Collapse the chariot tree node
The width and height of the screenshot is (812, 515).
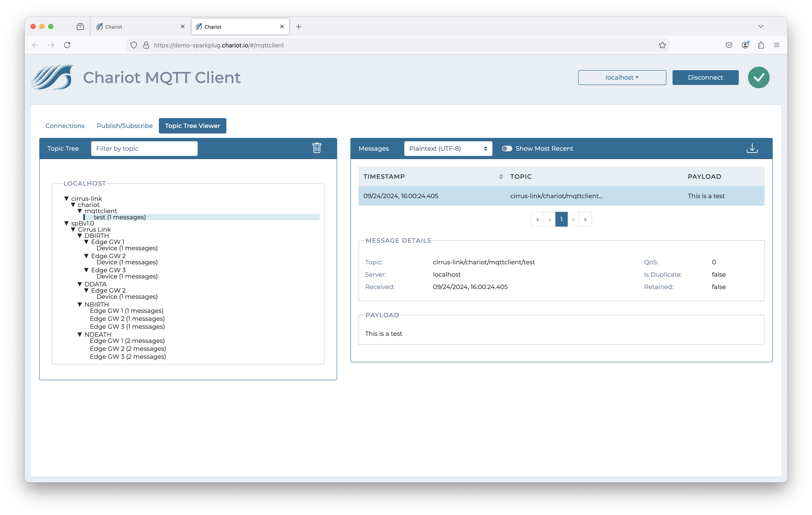73,205
